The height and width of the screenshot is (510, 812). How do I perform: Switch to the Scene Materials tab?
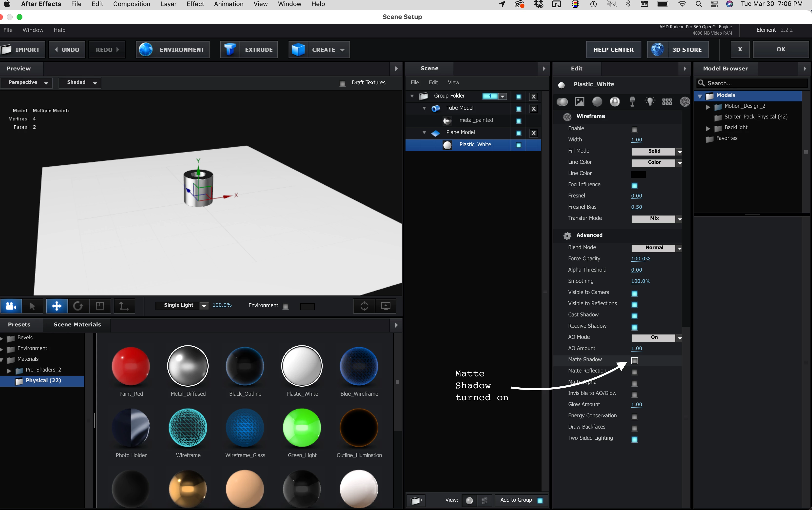point(77,324)
